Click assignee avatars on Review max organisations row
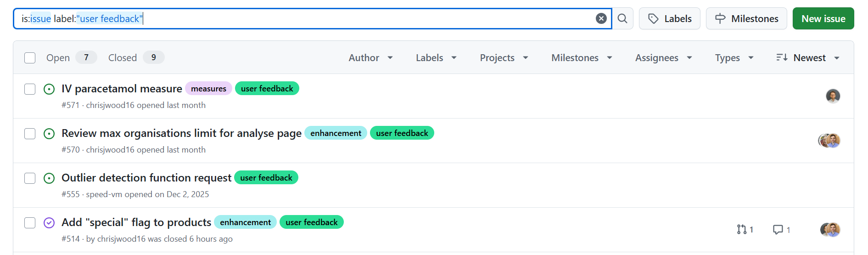Image resolution: width=868 pixels, height=255 pixels. coord(829,141)
